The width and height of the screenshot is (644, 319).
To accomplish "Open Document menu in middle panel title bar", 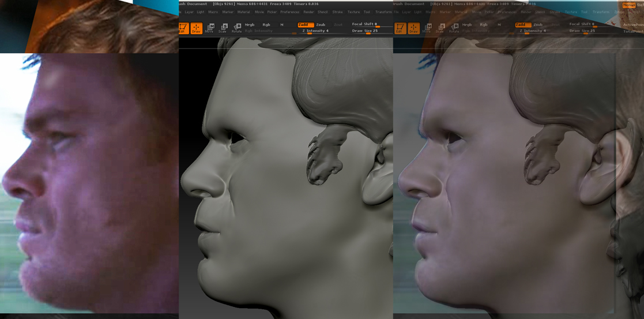I will coord(198,3).
